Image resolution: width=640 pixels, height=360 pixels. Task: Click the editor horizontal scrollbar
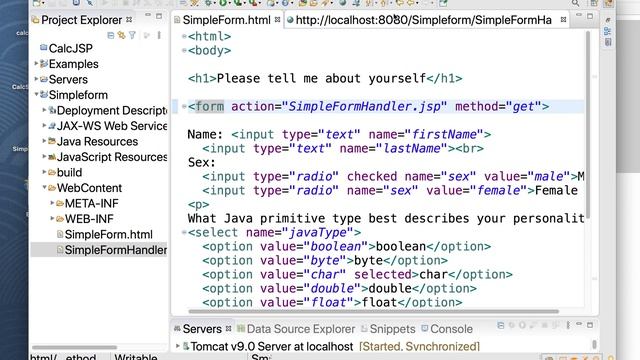pyautogui.click(x=373, y=311)
